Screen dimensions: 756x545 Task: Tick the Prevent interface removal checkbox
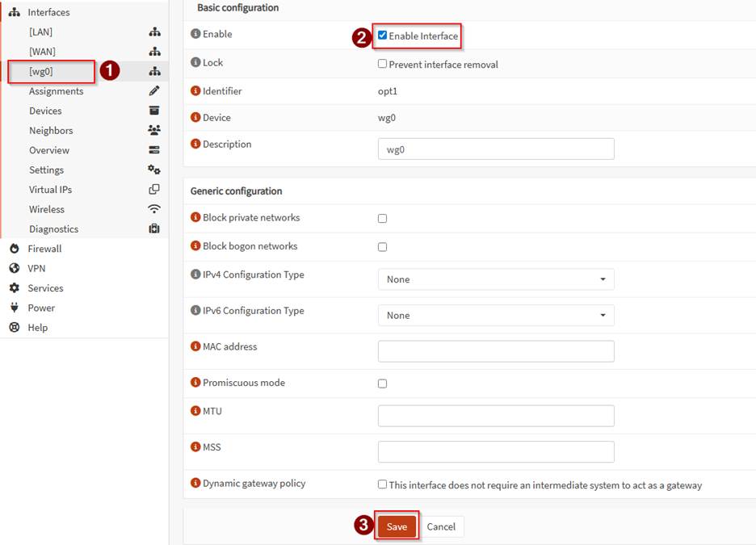tap(383, 65)
